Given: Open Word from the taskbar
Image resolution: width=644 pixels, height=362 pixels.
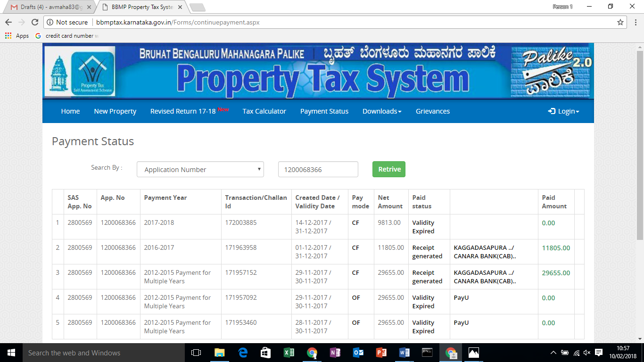Looking at the screenshot, I should point(404,353).
